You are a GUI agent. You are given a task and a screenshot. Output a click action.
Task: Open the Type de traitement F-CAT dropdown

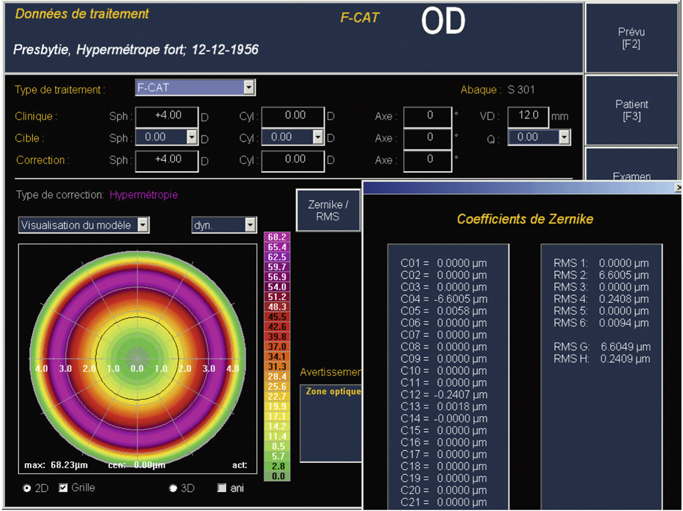click(249, 88)
